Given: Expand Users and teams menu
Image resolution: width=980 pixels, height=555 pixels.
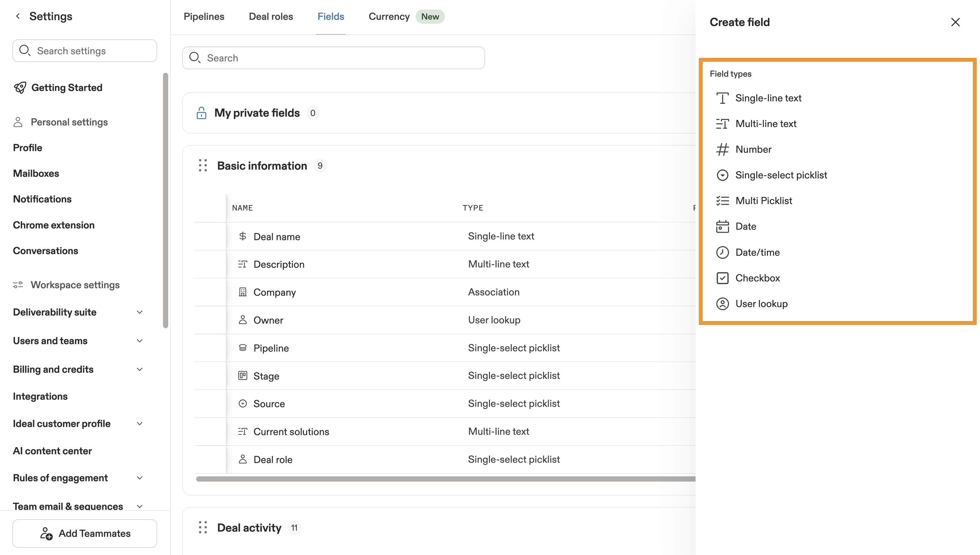Looking at the screenshot, I should click(139, 341).
